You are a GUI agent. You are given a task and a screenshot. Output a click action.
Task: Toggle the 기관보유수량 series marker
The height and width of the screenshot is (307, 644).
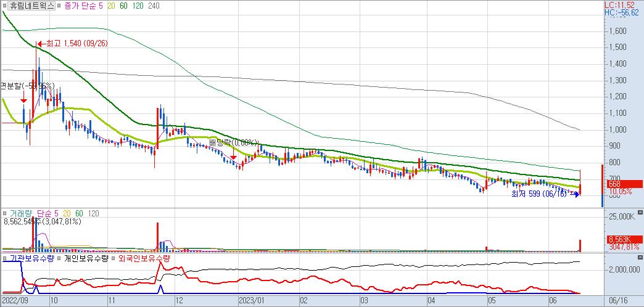(x=4, y=258)
